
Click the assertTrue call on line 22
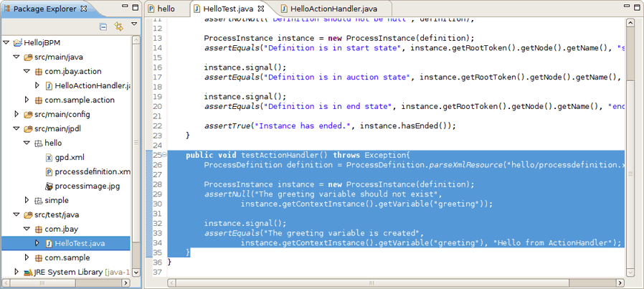(227, 125)
